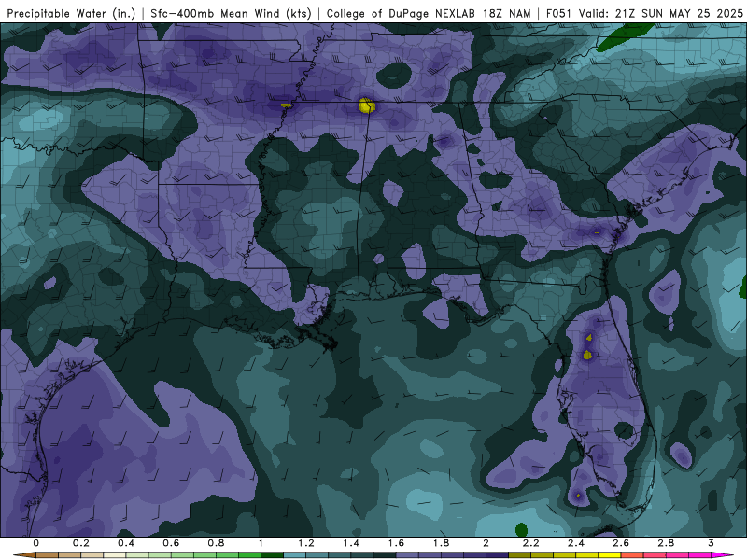Click the small yellow streak near Memphis
The width and height of the screenshot is (747, 560).
click(x=286, y=105)
